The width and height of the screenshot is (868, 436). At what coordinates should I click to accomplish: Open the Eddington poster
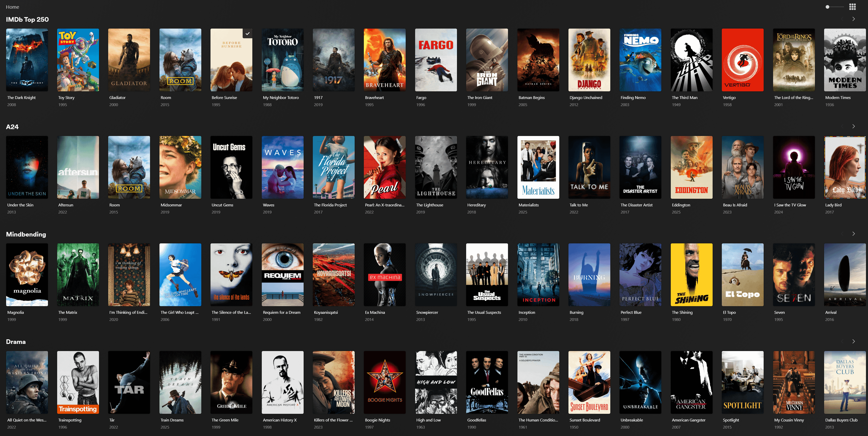(691, 167)
